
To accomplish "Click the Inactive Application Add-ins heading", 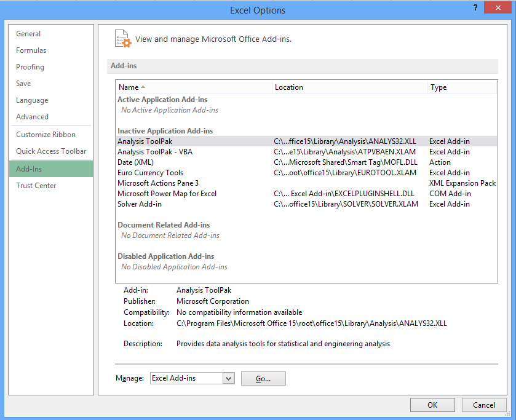I will pos(165,131).
